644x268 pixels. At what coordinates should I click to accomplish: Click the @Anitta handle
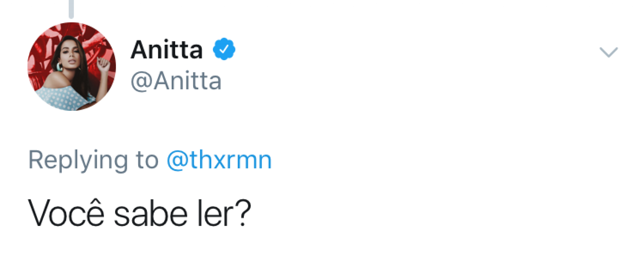coord(176,81)
